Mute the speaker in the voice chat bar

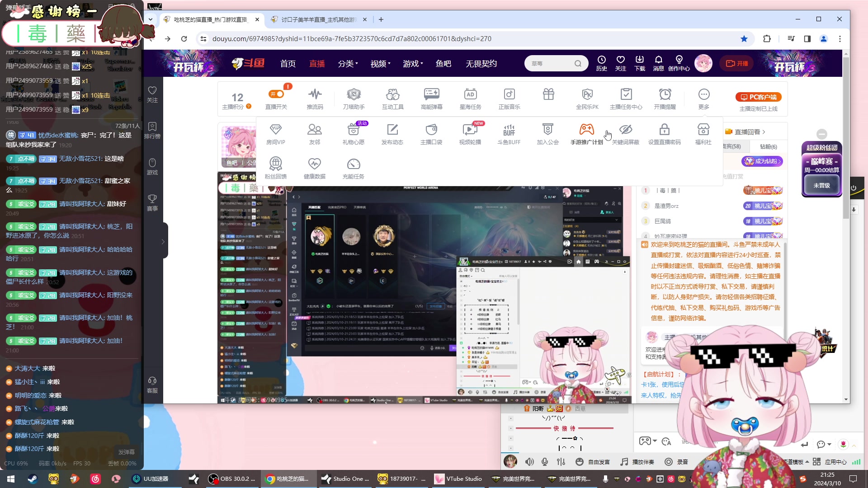click(529, 462)
